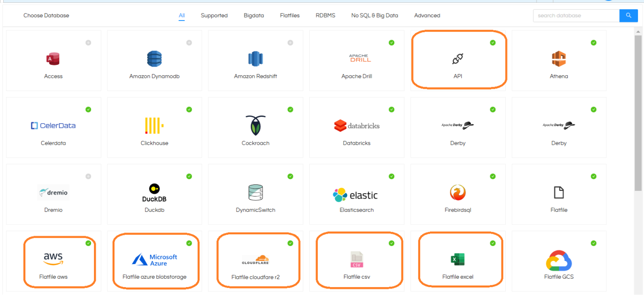Switch to the Supported tab
The image size is (644, 302).
point(214,15)
